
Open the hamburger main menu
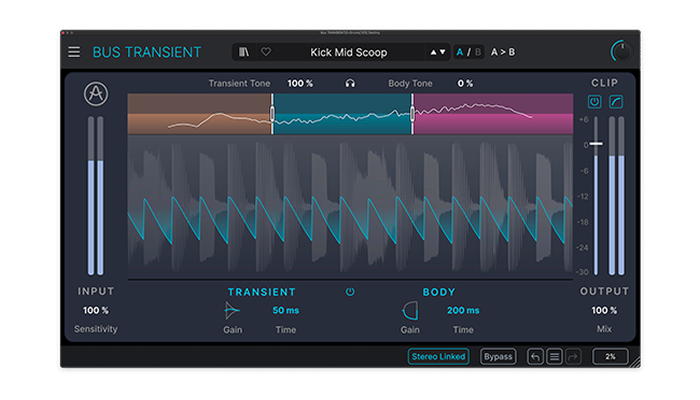[74, 52]
